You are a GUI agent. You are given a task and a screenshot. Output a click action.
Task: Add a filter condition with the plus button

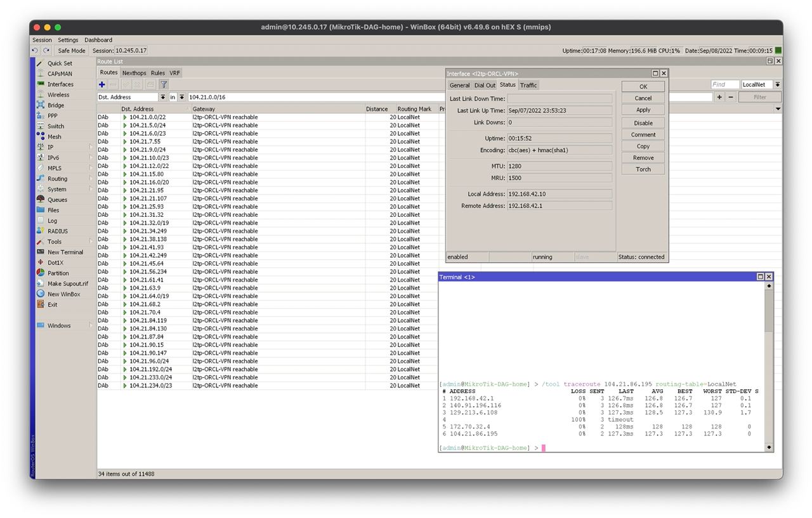pyautogui.click(x=719, y=97)
